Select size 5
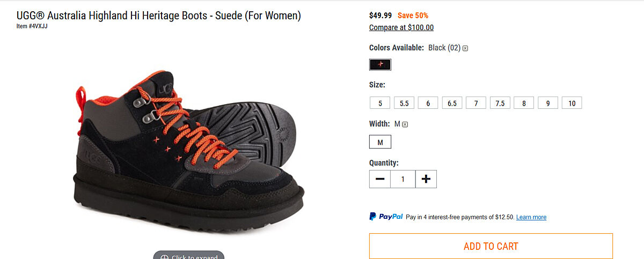Viewport: 644px width, 259px height. tap(380, 103)
